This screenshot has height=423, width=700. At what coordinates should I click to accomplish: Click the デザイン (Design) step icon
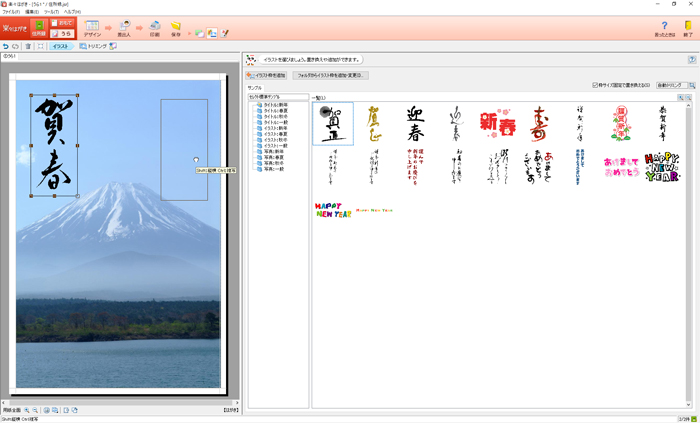92,27
